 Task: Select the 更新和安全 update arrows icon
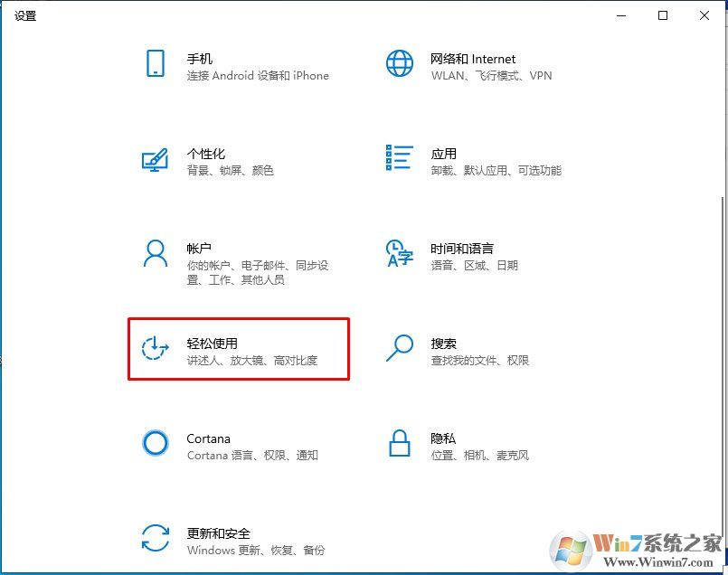pos(156,537)
